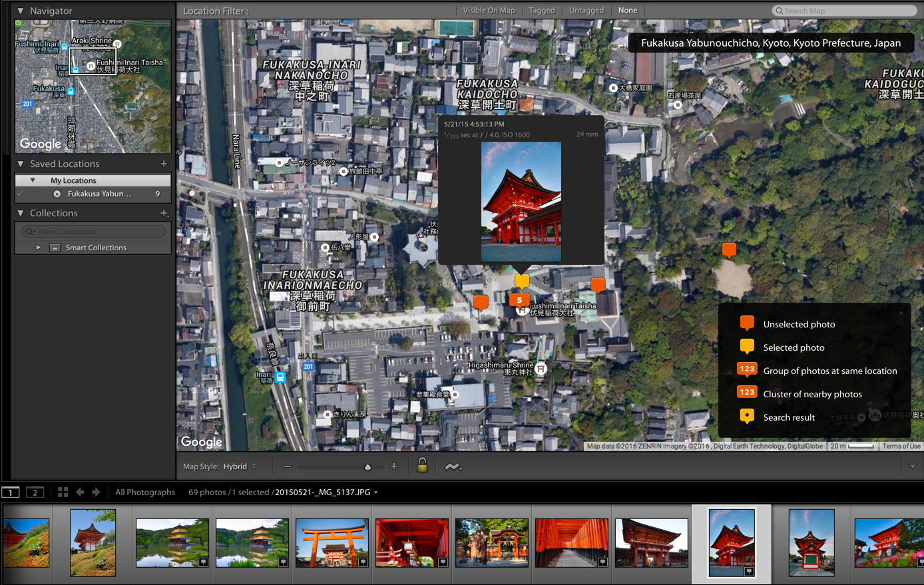The width and height of the screenshot is (924, 585).
Task: Open grid view from the filmstrip bar
Action: point(63,492)
